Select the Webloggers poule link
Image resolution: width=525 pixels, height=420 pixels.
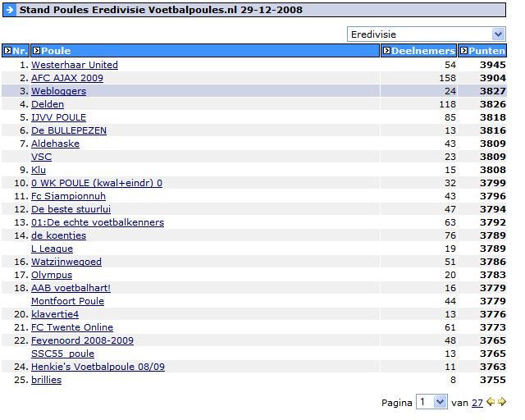click(58, 91)
